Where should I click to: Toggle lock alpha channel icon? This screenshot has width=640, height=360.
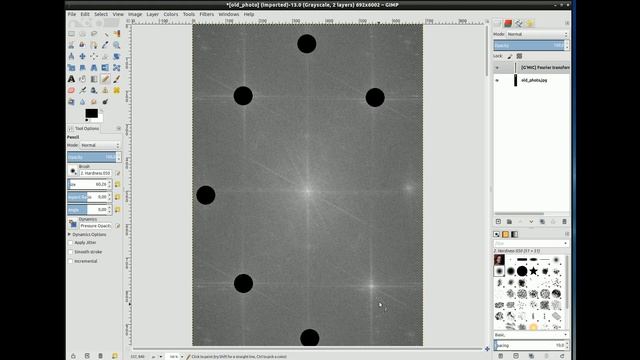point(519,56)
